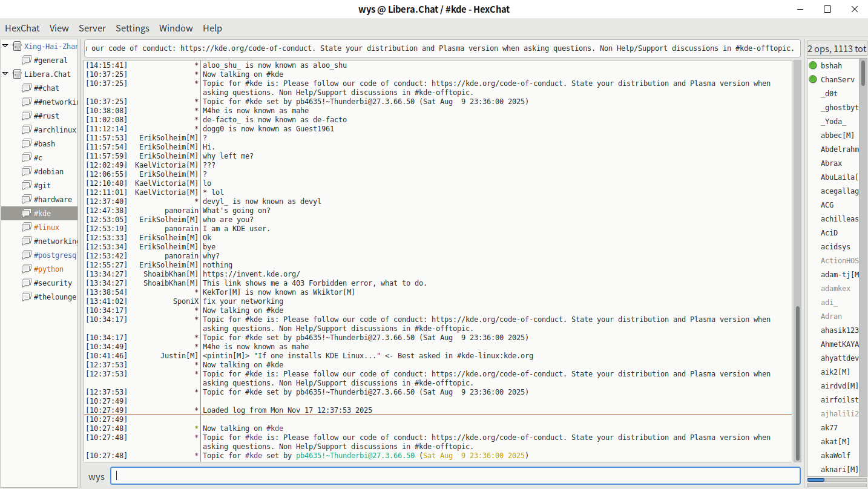Click the channel icon beside #debian
This screenshot has width=868, height=489.
26,171
